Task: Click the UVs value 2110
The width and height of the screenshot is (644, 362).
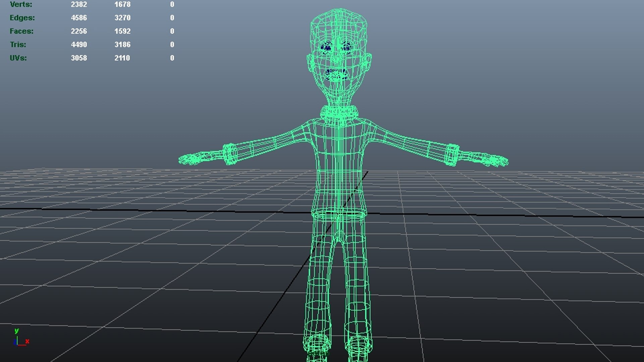Action: [122, 58]
